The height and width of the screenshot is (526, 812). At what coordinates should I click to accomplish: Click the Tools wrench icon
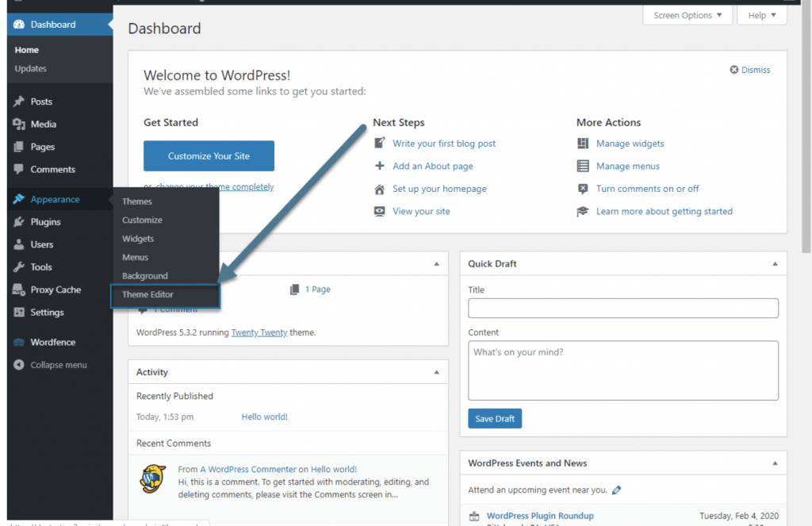(x=19, y=267)
